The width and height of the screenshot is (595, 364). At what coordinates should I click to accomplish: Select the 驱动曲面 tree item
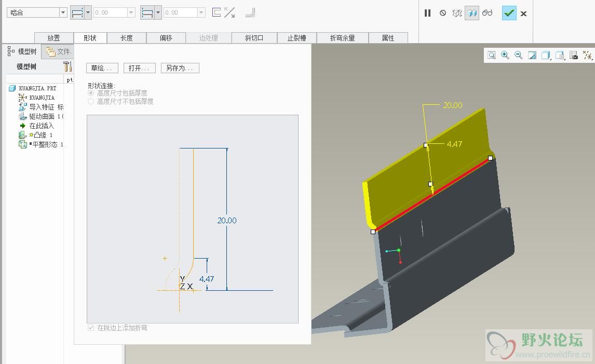[41, 116]
